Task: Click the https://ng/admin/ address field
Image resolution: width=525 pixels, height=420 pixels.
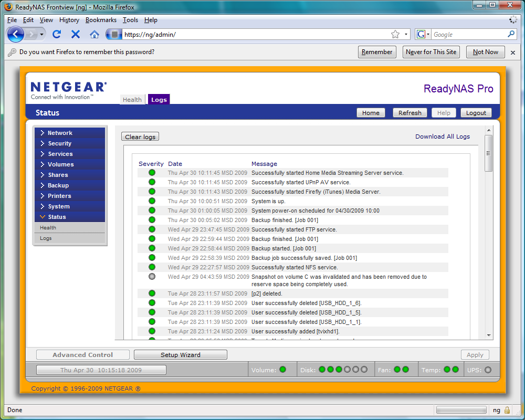Action: (x=256, y=34)
